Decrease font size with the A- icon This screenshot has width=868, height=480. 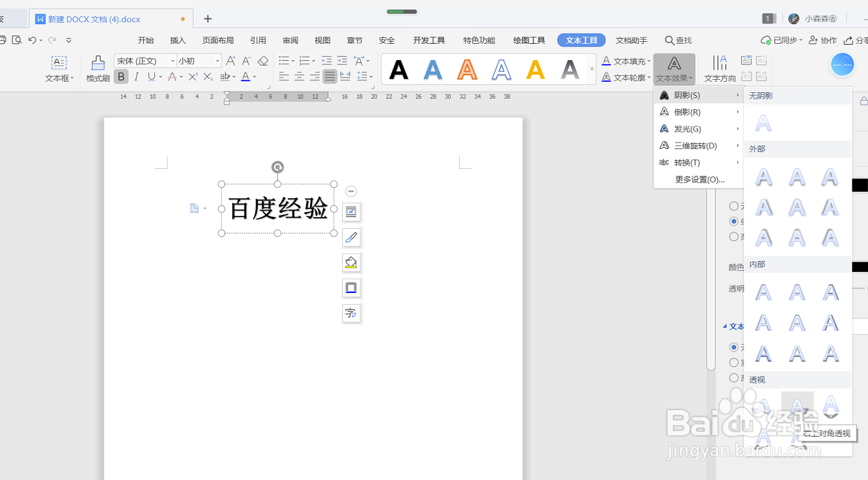(x=247, y=61)
